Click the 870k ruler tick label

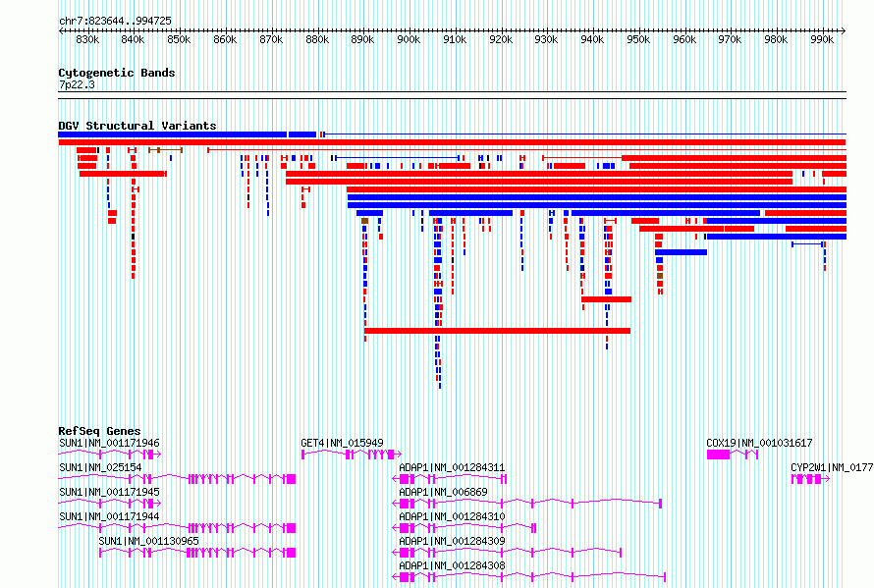(271, 39)
